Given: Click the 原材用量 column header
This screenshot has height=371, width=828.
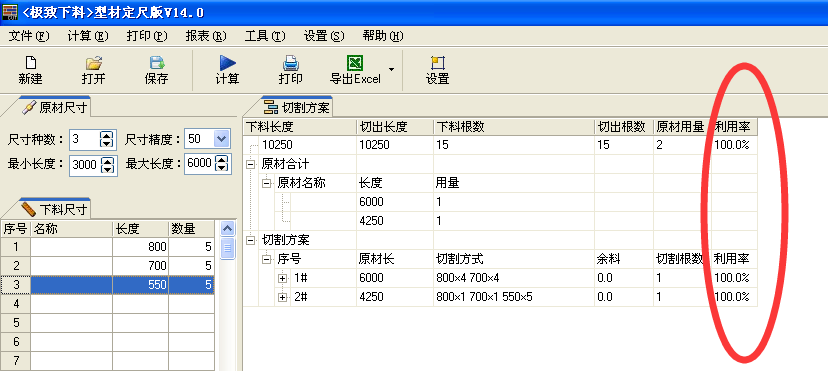Looking at the screenshot, I should [x=683, y=127].
